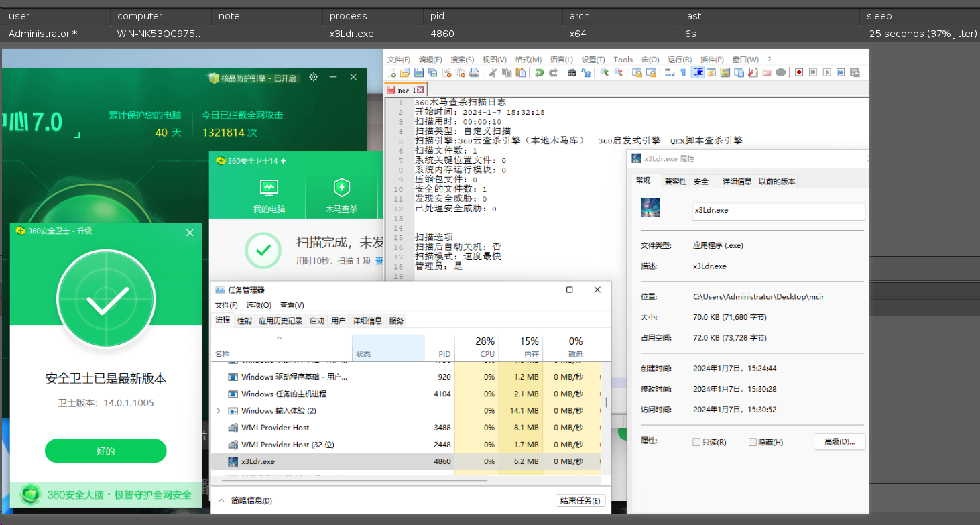Tick the 只读(R) read-only checkbox
Viewport: 980px width, 525px height.
point(697,442)
